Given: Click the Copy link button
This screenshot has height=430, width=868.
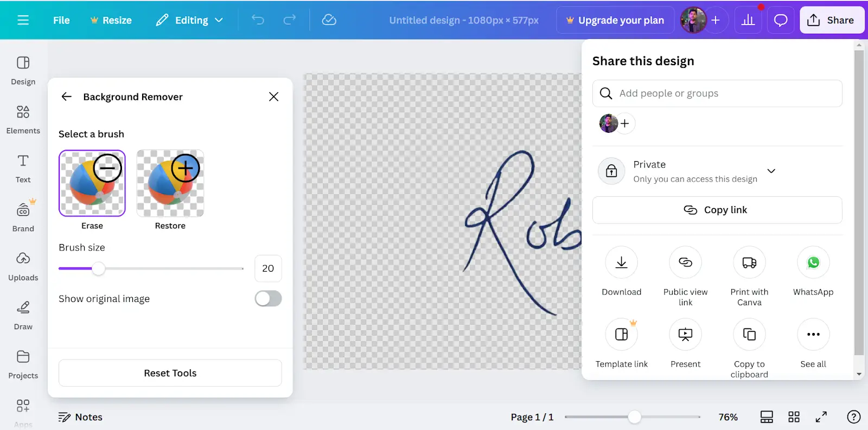Looking at the screenshot, I should click(717, 210).
